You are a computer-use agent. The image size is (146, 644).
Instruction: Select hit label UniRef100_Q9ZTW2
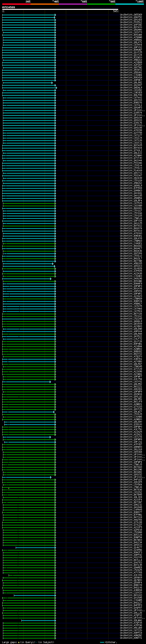coord(131,67)
